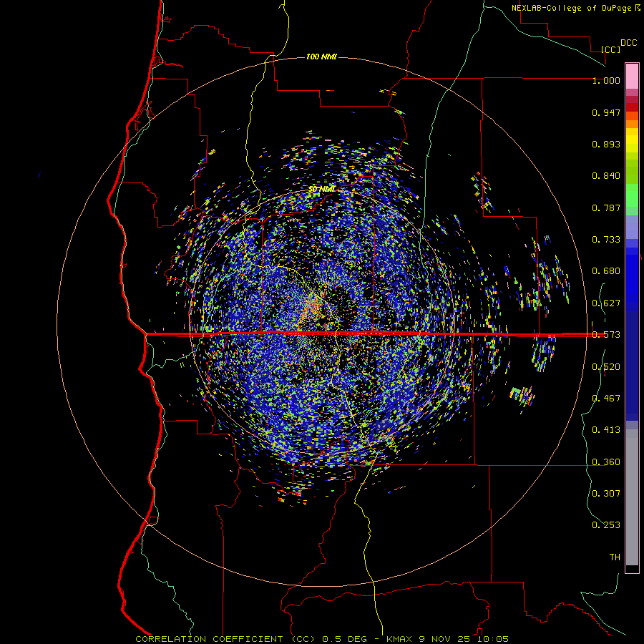Select the 0.733 scale value
Viewport: 644px width, 644px height.
(x=606, y=240)
